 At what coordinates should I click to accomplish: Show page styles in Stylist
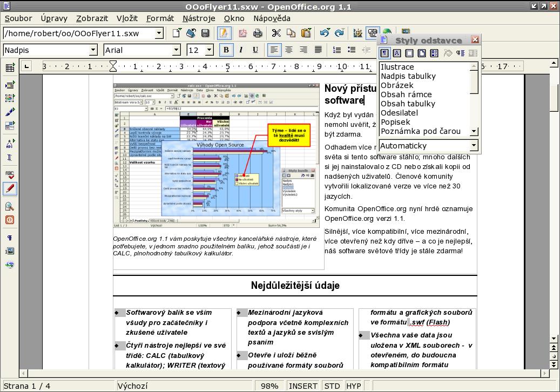(x=422, y=53)
